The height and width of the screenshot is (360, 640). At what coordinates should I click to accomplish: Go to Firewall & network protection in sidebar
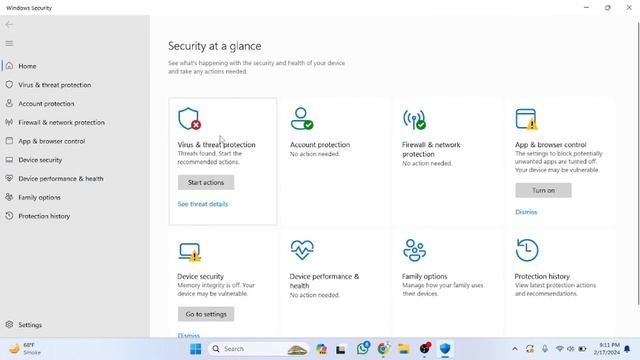(61, 122)
